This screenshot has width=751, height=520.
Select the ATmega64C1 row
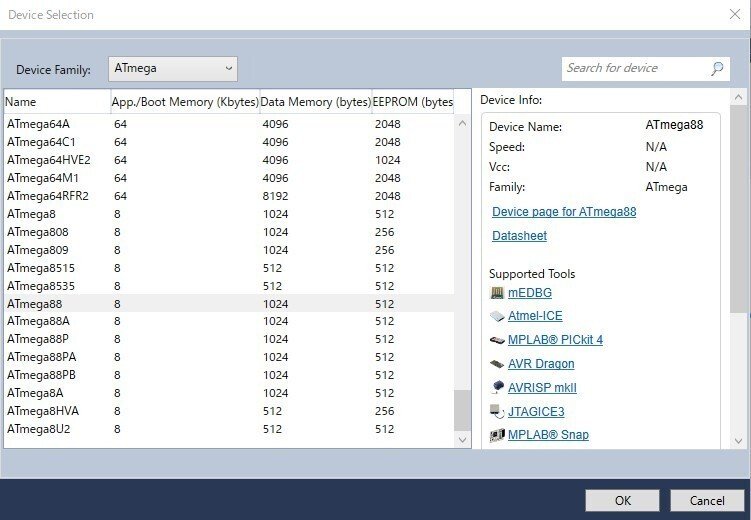(x=229, y=142)
